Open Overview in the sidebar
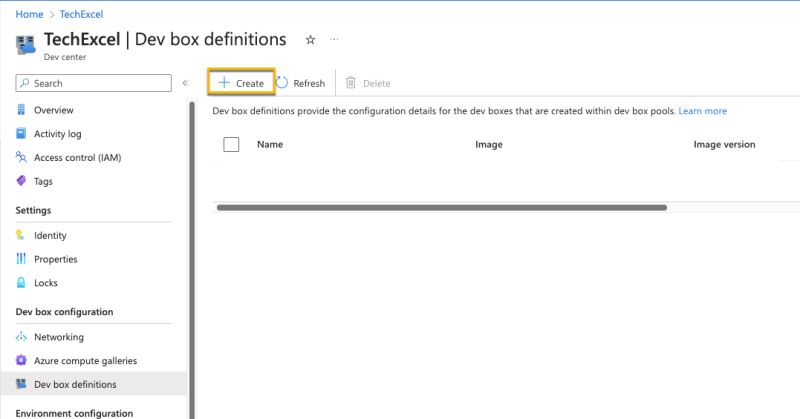This screenshot has height=419, width=800. pos(54,110)
